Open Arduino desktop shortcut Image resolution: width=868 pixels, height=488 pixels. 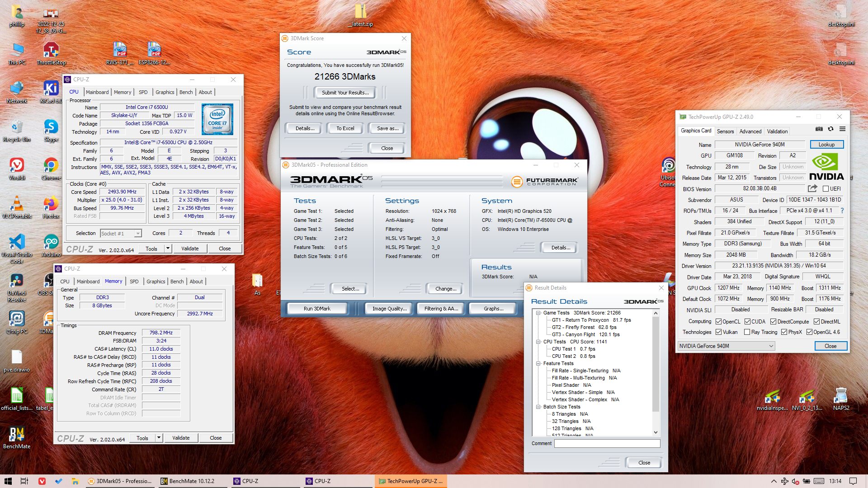pos(51,245)
